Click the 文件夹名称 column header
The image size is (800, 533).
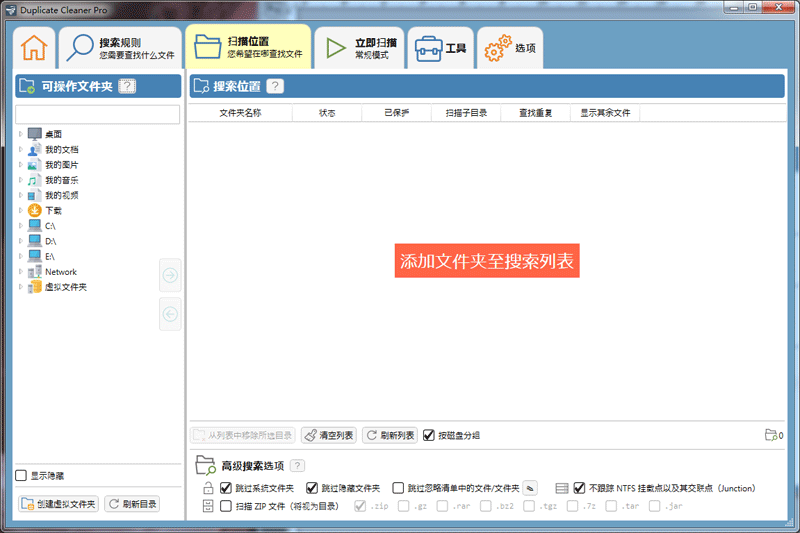[240, 113]
